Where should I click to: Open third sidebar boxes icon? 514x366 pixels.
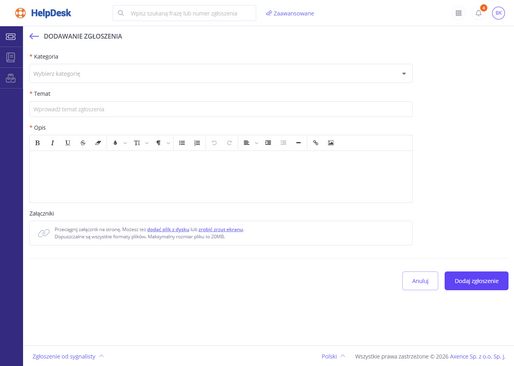tap(11, 78)
